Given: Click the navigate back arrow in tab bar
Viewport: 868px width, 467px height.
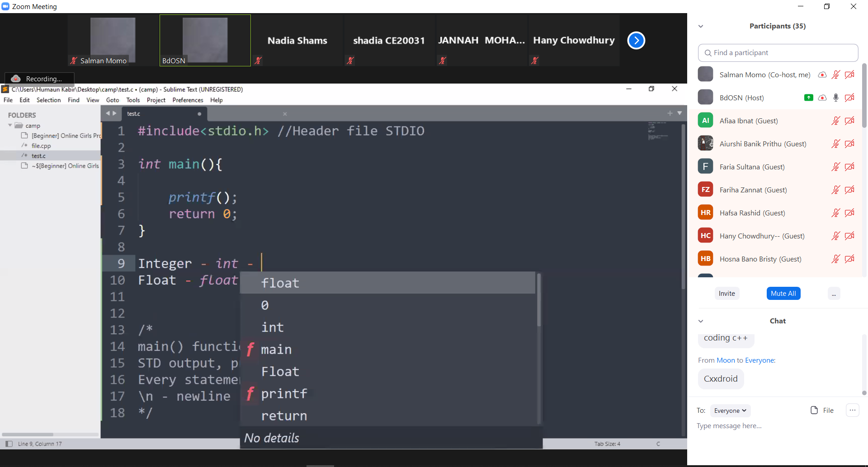Looking at the screenshot, I should pyautogui.click(x=108, y=113).
